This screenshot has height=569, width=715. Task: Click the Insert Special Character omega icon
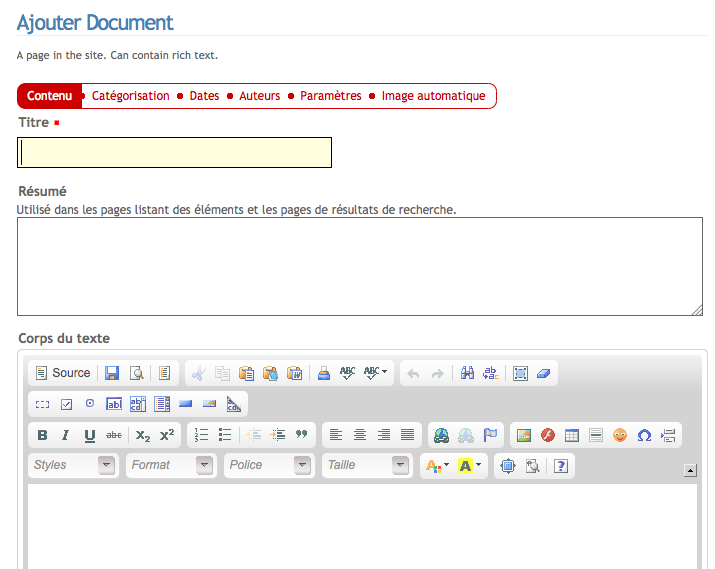tap(644, 435)
